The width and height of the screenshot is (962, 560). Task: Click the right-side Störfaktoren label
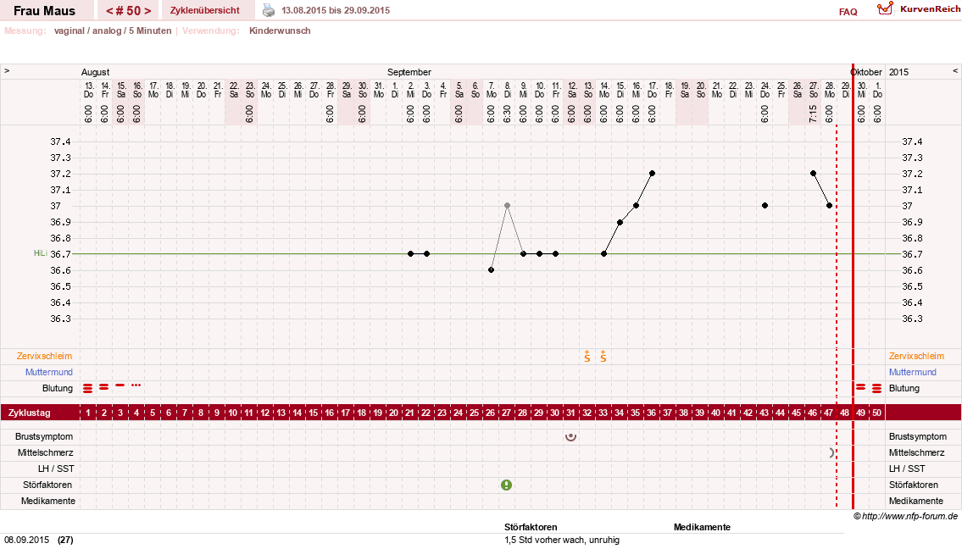[x=914, y=485]
